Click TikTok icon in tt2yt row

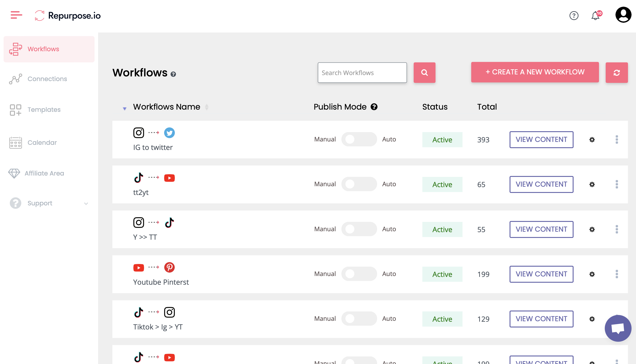[139, 178]
